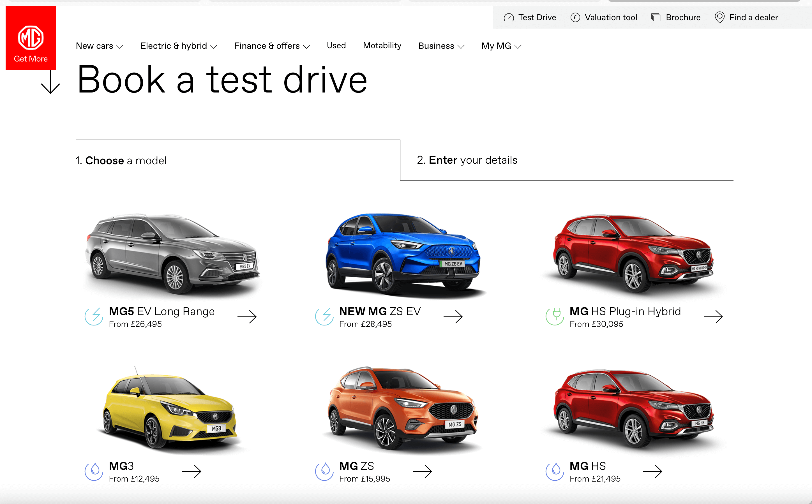Go to the Enter your details step
This screenshot has width=812, height=504.
tap(467, 160)
